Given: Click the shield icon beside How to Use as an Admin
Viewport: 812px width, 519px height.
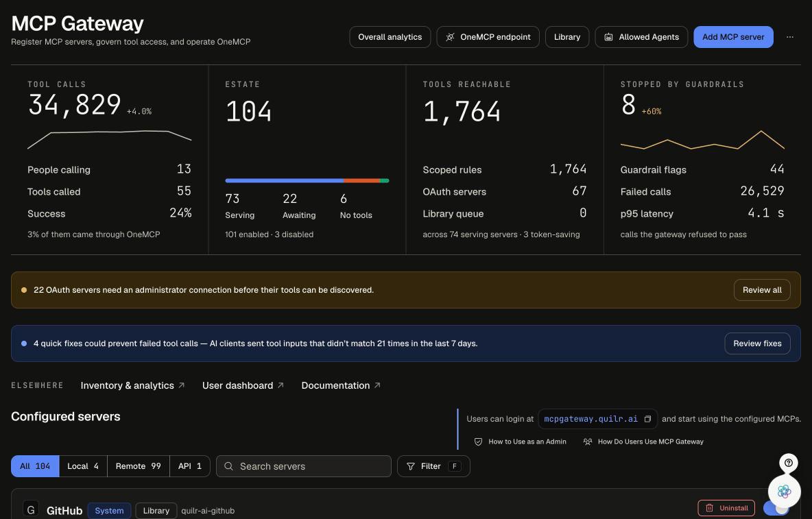Looking at the screenshot, I should point(478,442).
